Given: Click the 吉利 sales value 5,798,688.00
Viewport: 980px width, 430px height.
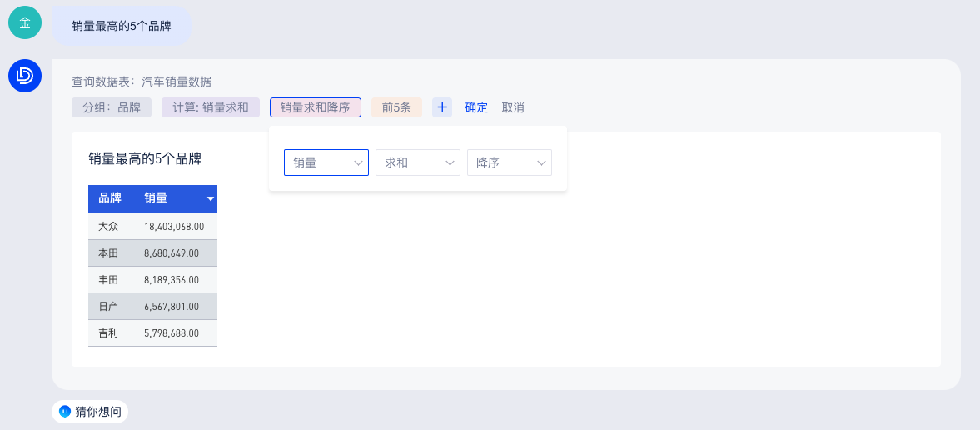Looking at the screenshot, I should (x=173, y=332).
